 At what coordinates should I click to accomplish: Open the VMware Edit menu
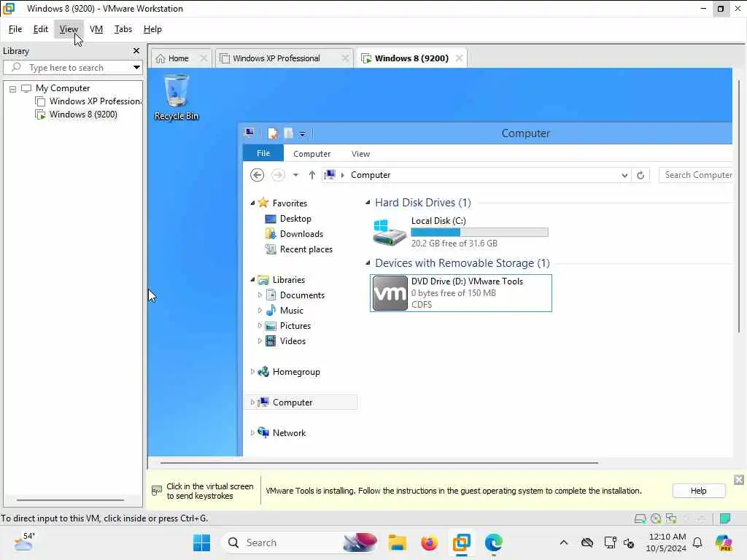(41, 29)
